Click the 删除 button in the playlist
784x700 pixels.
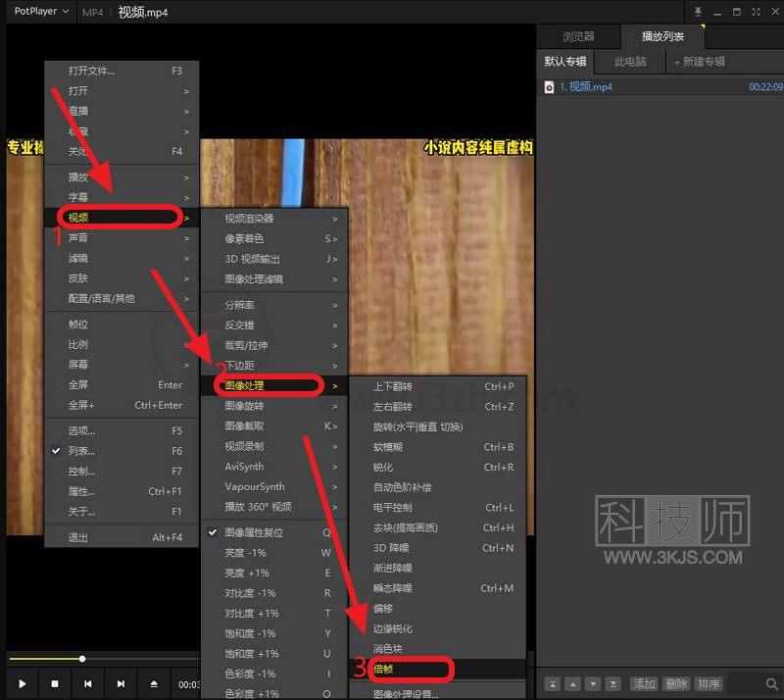676,683
